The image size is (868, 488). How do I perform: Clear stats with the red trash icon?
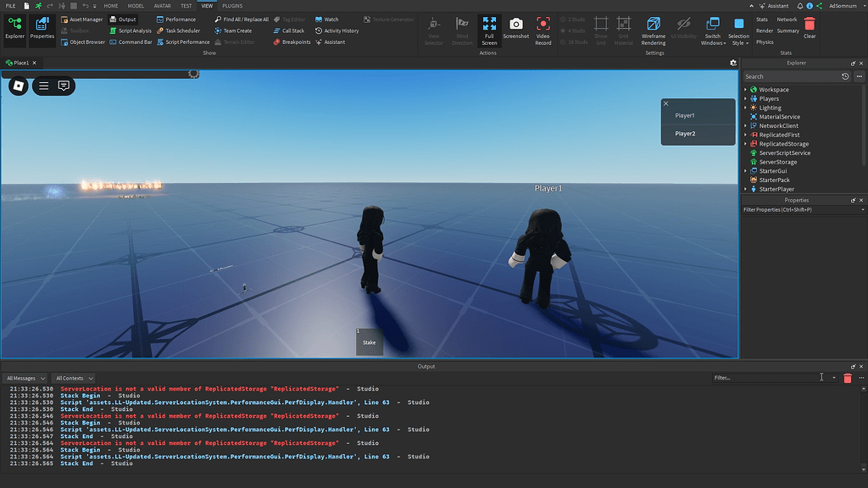[x=810, y=28]
